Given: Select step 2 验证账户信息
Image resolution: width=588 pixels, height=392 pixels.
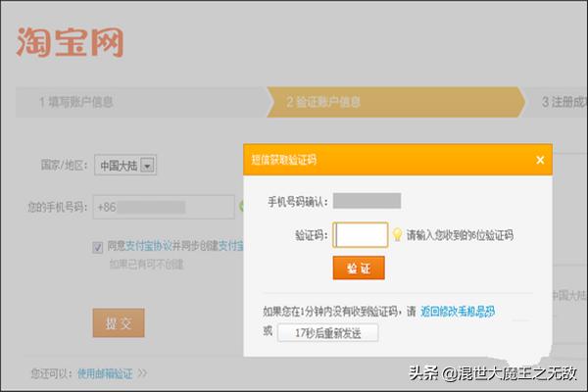Looking at the screenshot, I should 396,102.
